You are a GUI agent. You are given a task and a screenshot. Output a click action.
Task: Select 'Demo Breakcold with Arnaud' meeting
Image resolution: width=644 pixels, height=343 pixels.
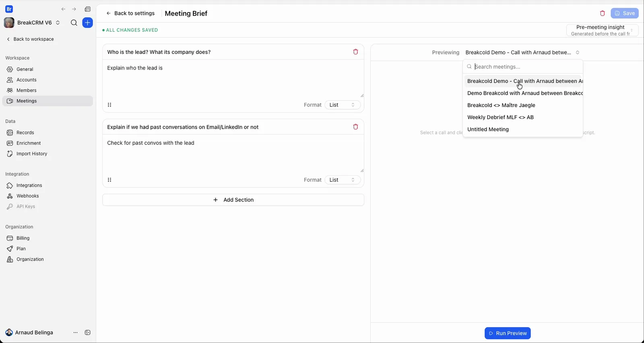tap(523, 93)
